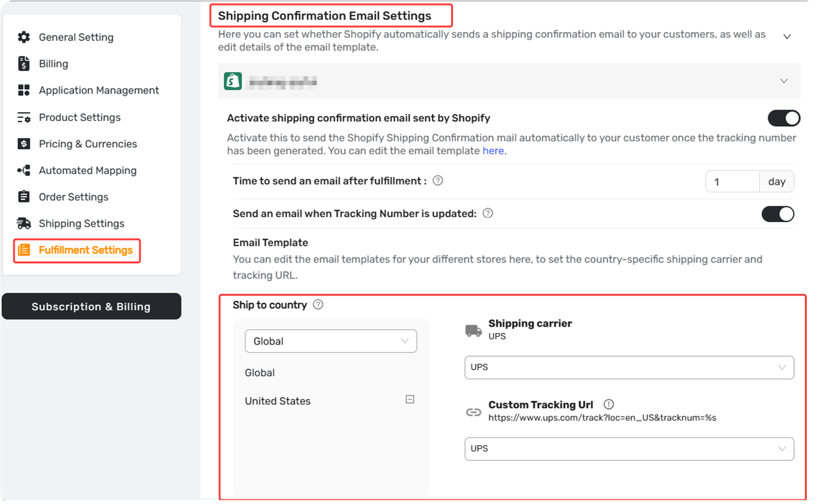This screenshot has width=817, height=504.
Task: Click the Product Settings list icon
Action: 24,117
